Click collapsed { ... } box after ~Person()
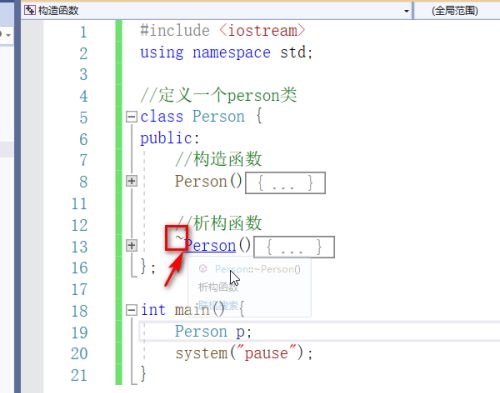This screenshot has width=500, height=393. point(294,247)
